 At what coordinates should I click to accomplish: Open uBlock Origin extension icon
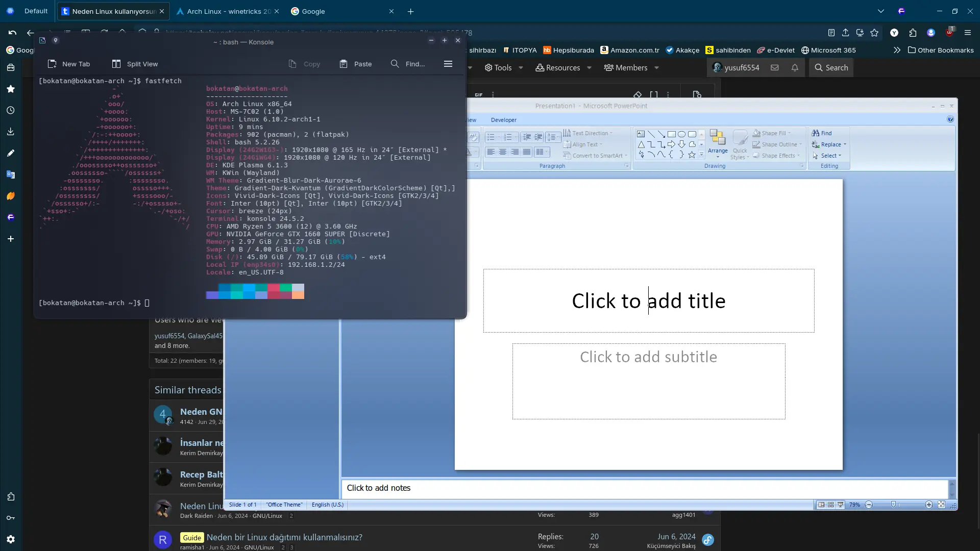pos(950,32)
